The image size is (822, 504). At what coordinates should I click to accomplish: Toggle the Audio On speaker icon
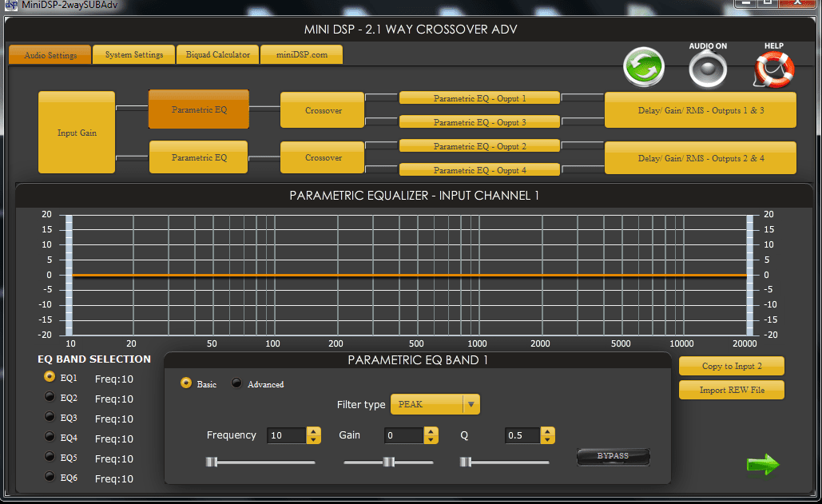tap(708, 69)
